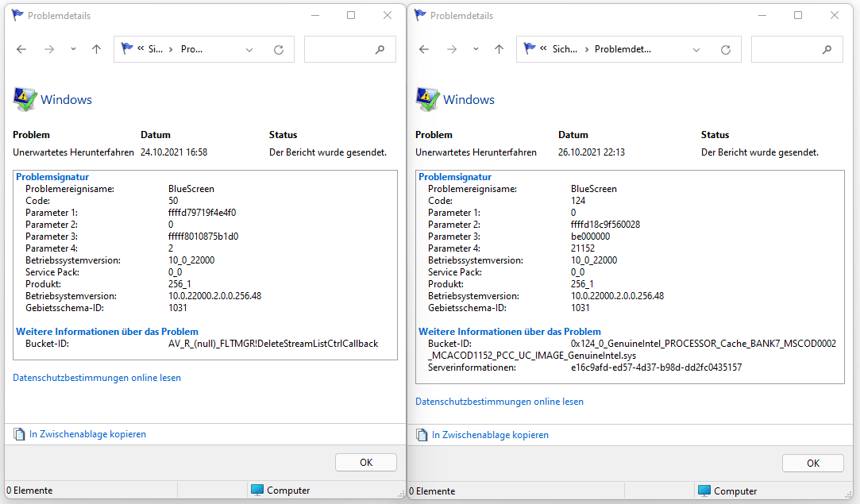Click double-chevron overflow in left address bar

pyautogui.click(x=141, y=48)
